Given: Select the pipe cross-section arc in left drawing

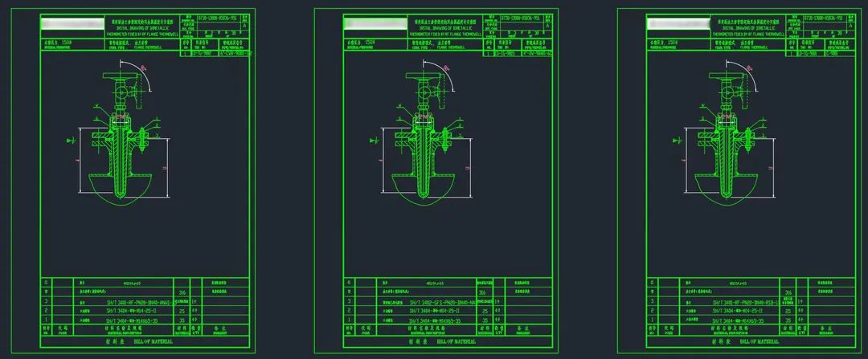Looking at the screenshot, I should tap(120, 190).
